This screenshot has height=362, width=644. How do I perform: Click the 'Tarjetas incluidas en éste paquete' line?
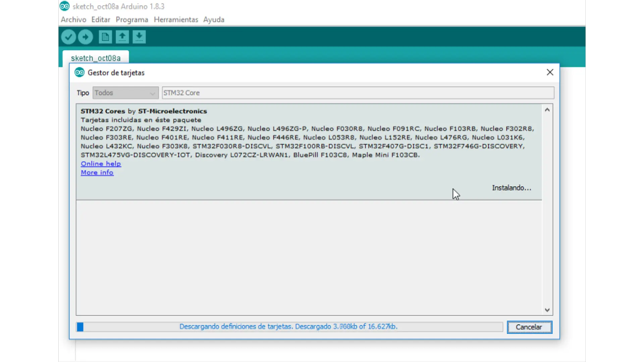[x=141, y=120]
